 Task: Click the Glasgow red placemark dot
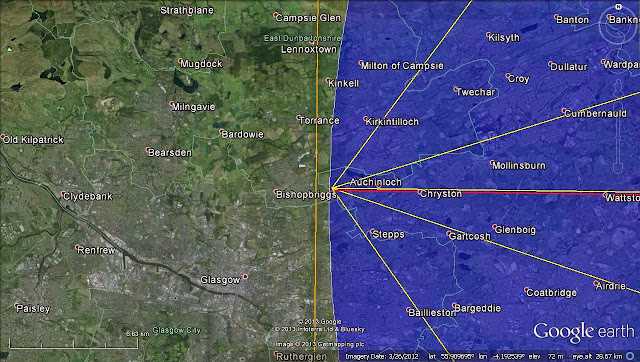click(x=245, y=277)
